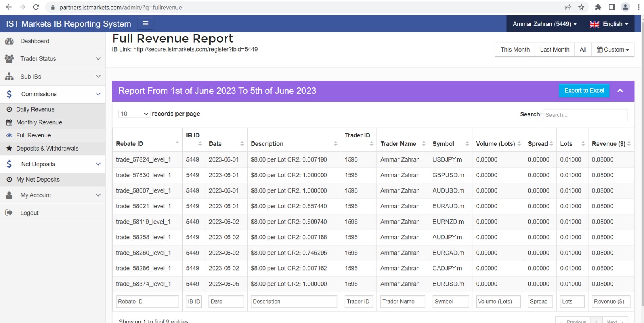Click the GBPUSD.m symbol cell

pos(448,175)
